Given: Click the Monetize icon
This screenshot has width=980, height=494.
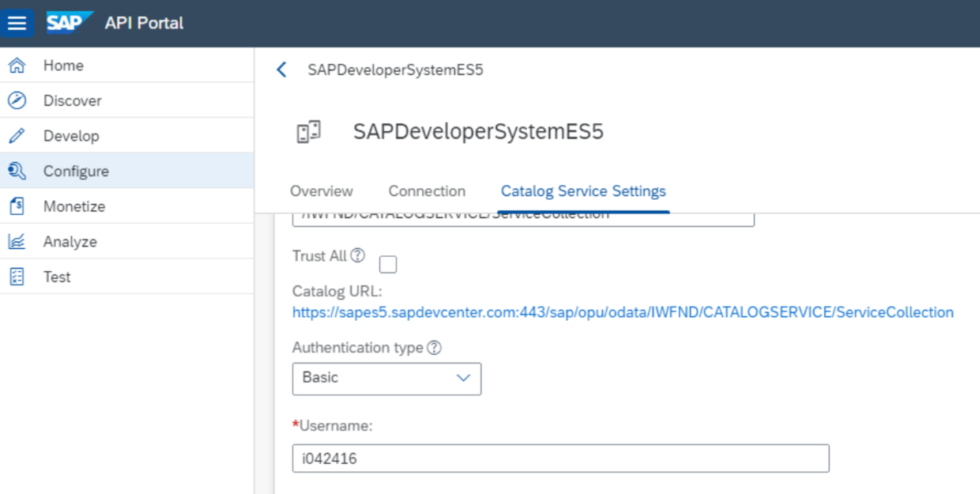Looking at the screenshot, I should tap(17, 206).
